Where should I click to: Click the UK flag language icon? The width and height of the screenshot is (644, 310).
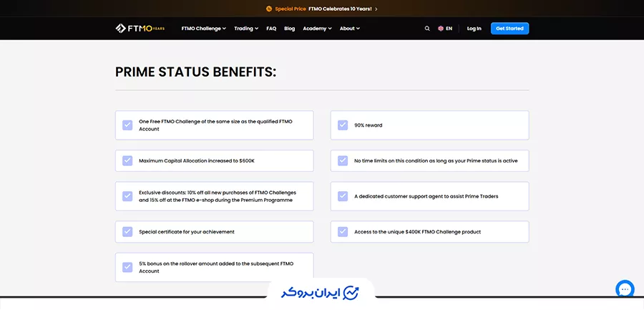pos(441,29)
